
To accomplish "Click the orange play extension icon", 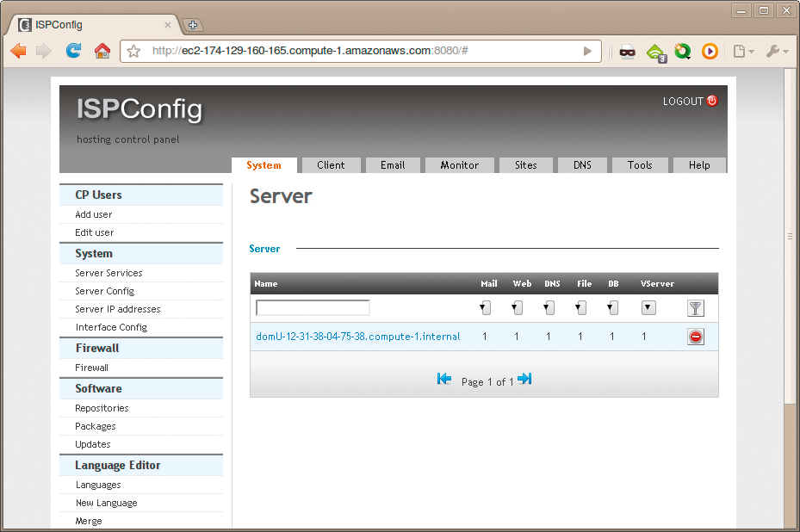I will (x=710, y=51).
